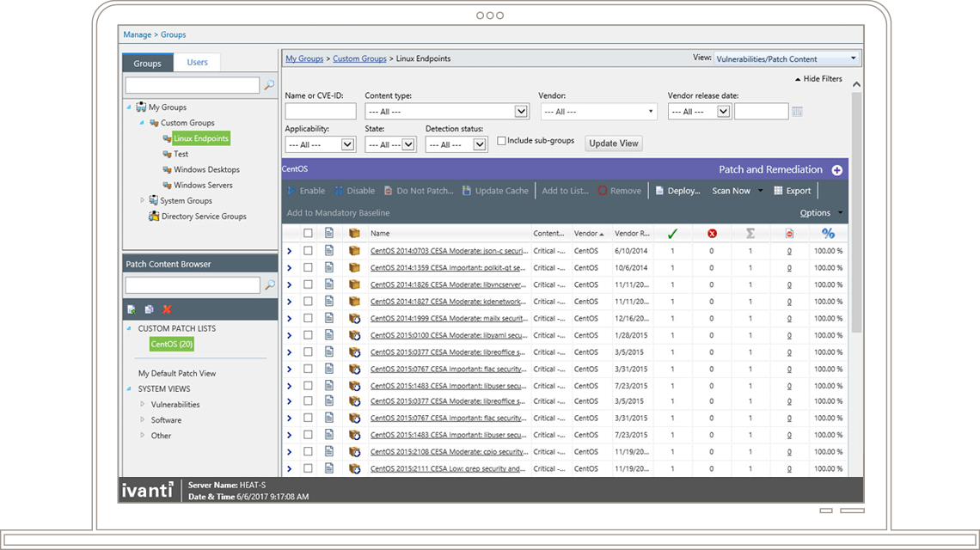This screenshot has height=550, width=980.
Task: Select the CentOS (20) custom patch list
Action: pyautogui.click(x=172, y=344)
